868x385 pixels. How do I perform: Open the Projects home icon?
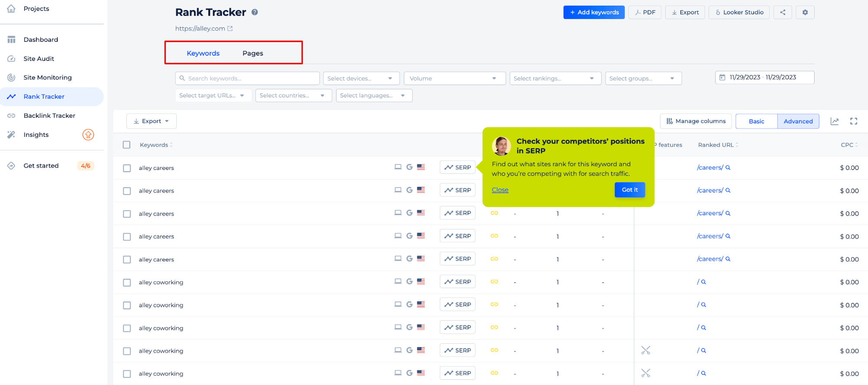click(11, 8)
